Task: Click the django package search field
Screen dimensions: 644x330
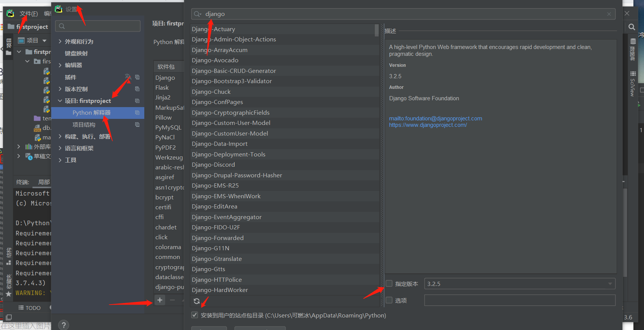Action: click(x=402, y=14)
